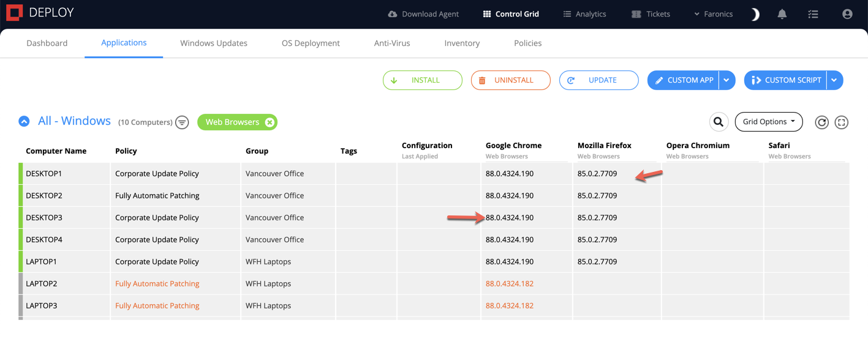Click LAPTOP1's Firefox version 85.0.2.7709
This screenshot has height=339, width=868.
(x=597, y=262)
